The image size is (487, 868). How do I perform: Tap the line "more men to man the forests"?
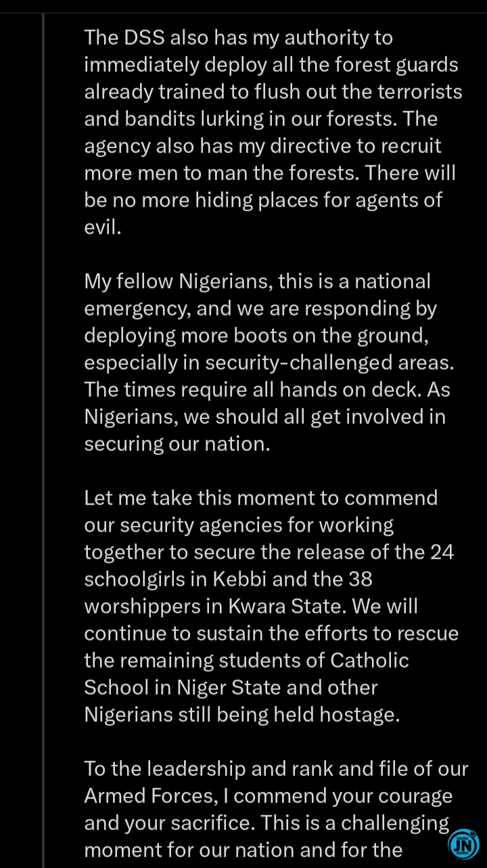coord(221,173)
